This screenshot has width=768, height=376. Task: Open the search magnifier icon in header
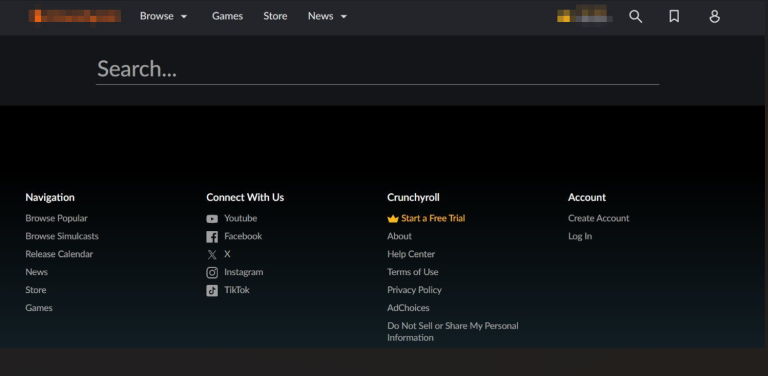coord(635,17)
